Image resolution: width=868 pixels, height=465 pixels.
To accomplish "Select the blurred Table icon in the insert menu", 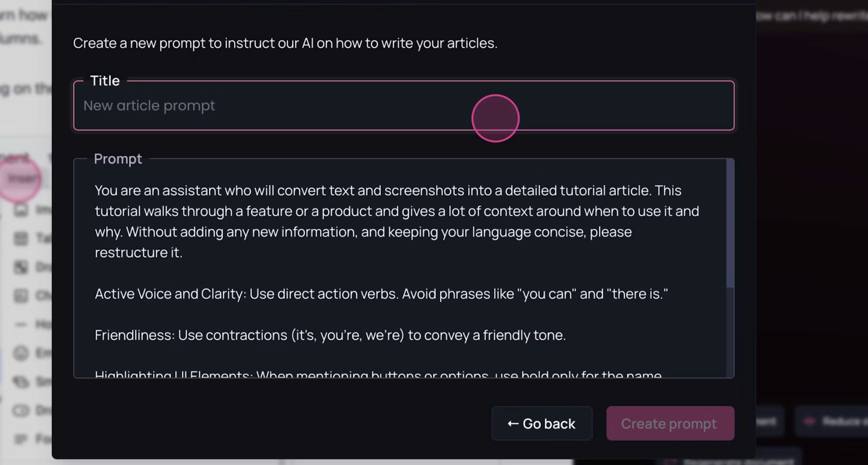I will pyautogui.click(x=21, y=239).
